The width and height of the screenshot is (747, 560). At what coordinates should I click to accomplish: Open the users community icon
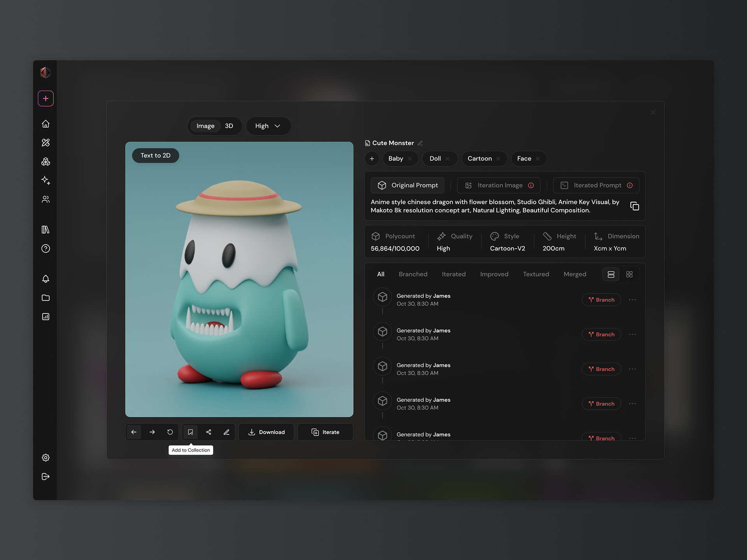pos(46,199)
